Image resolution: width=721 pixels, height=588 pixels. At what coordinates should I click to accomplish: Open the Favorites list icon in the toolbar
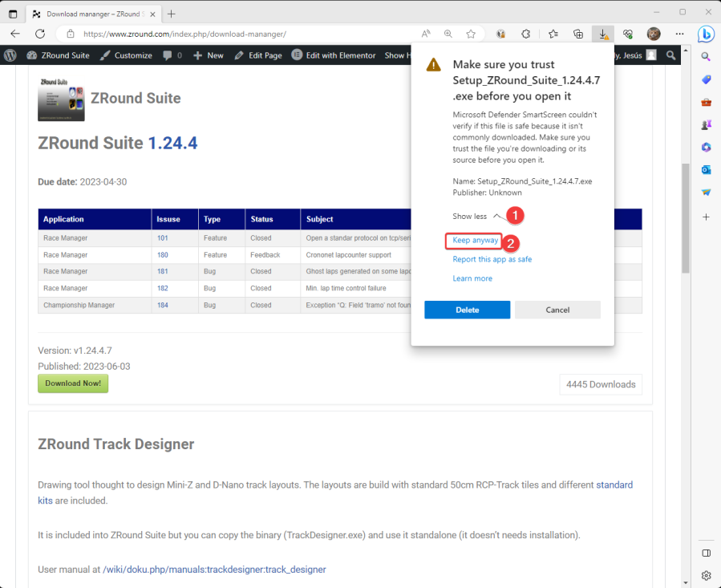click(553, 34)
